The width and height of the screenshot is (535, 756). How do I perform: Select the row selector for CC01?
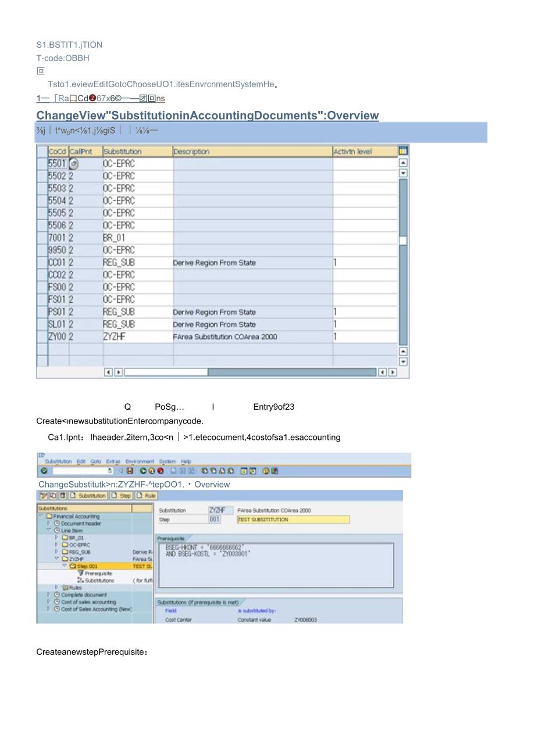pos(42,263)
